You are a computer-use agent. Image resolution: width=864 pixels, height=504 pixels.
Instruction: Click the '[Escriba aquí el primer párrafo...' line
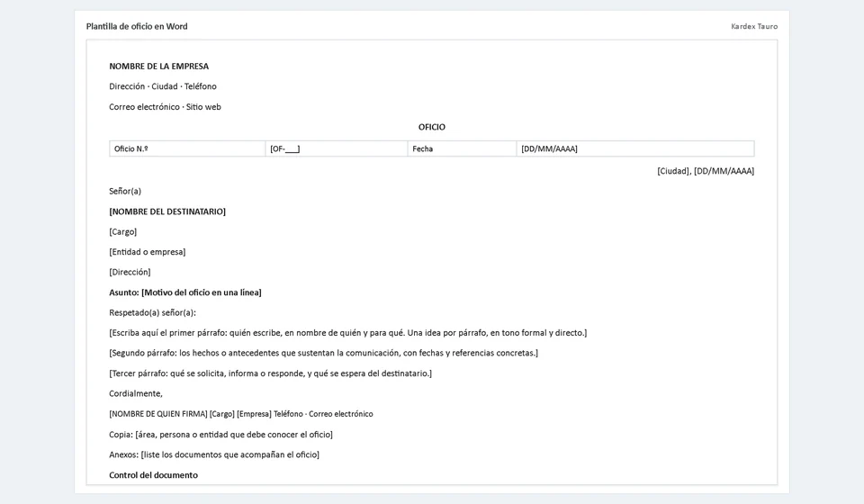347,333
